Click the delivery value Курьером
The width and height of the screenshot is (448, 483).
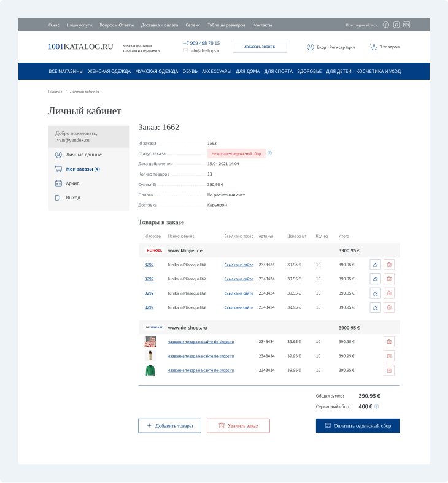(217, 205)
